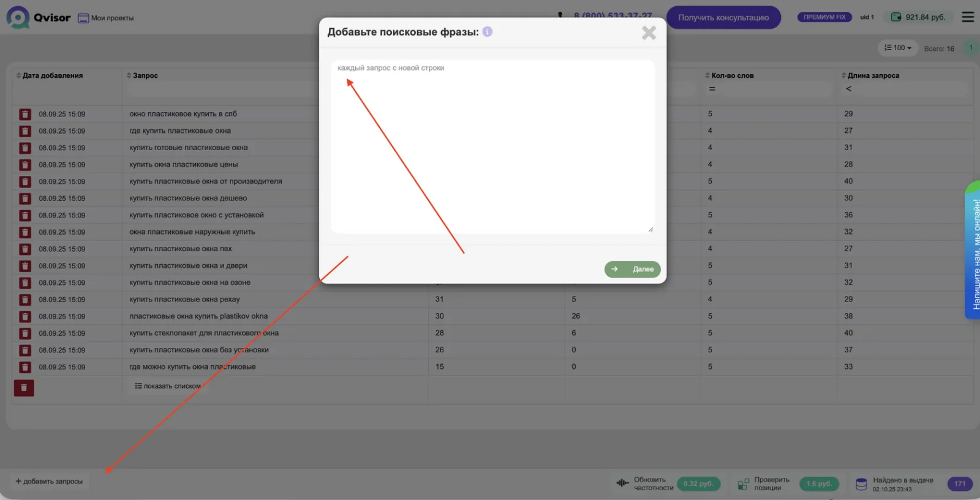Sort the table by Длина запроса
The image size is (980, 500).
point(870,76)
